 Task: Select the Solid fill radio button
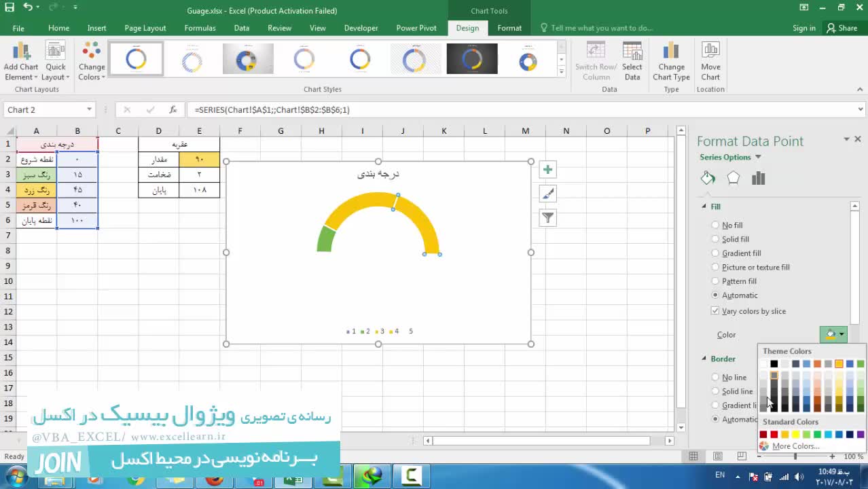pos(715,239)
